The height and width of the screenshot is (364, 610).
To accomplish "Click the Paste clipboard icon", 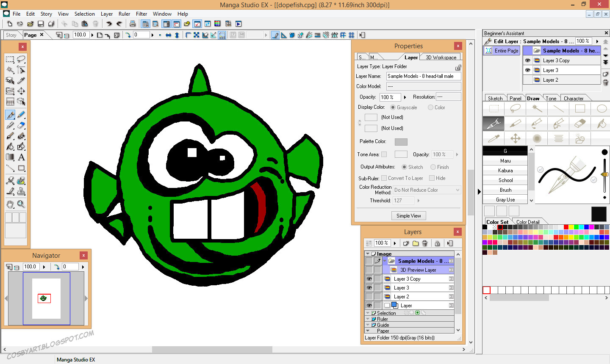I will click(x=85, y=24).
